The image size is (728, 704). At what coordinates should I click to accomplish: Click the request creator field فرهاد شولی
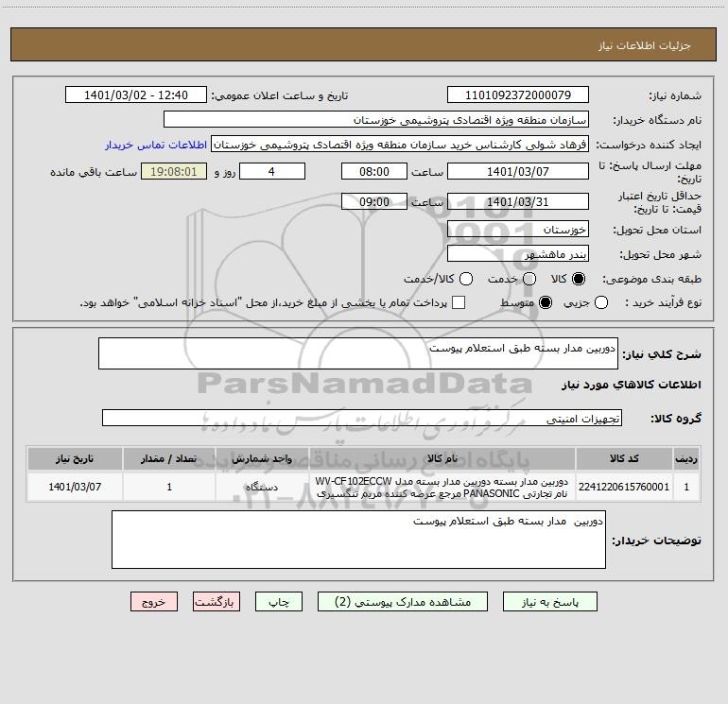pyautogui.click(x=400, y=145)
